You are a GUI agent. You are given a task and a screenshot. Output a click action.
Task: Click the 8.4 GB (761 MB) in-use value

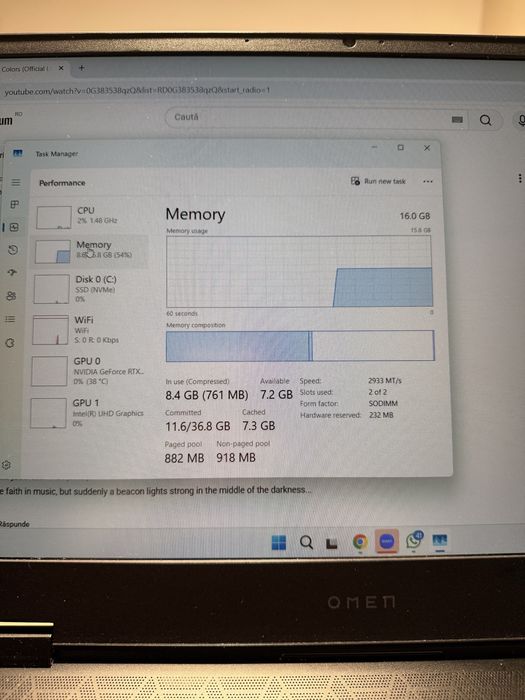click(207, 395)
